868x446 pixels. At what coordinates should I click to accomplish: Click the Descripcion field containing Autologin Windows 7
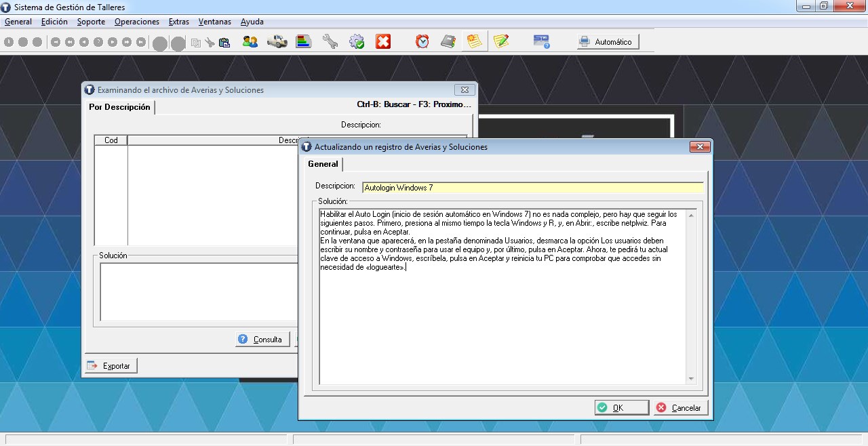point(532,188)
